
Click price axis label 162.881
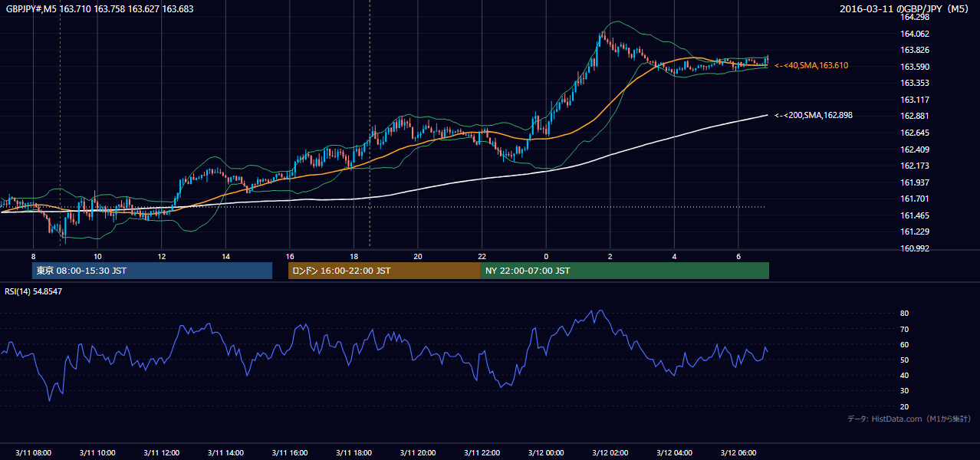point(915,116)
